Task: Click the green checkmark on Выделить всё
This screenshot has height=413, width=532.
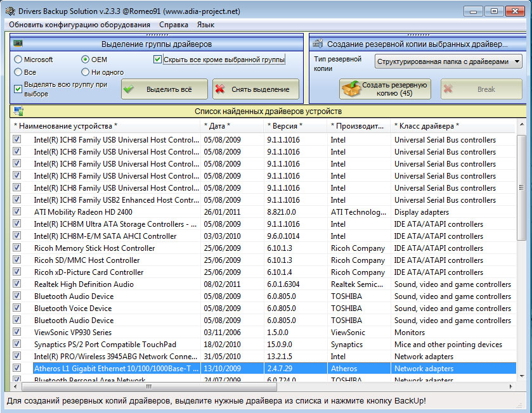Action: point(129,89)
